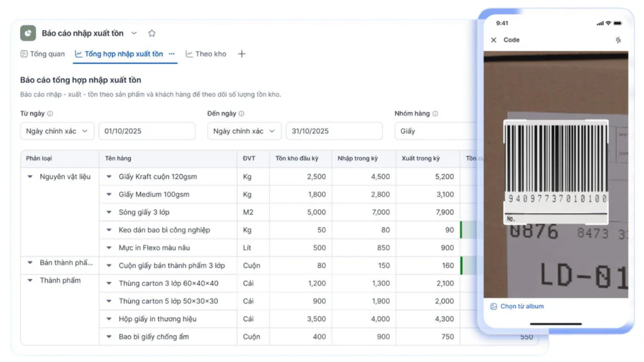Click the 31/10/2025 date field
The image size is (644, 362).
[x=335, y=131]
